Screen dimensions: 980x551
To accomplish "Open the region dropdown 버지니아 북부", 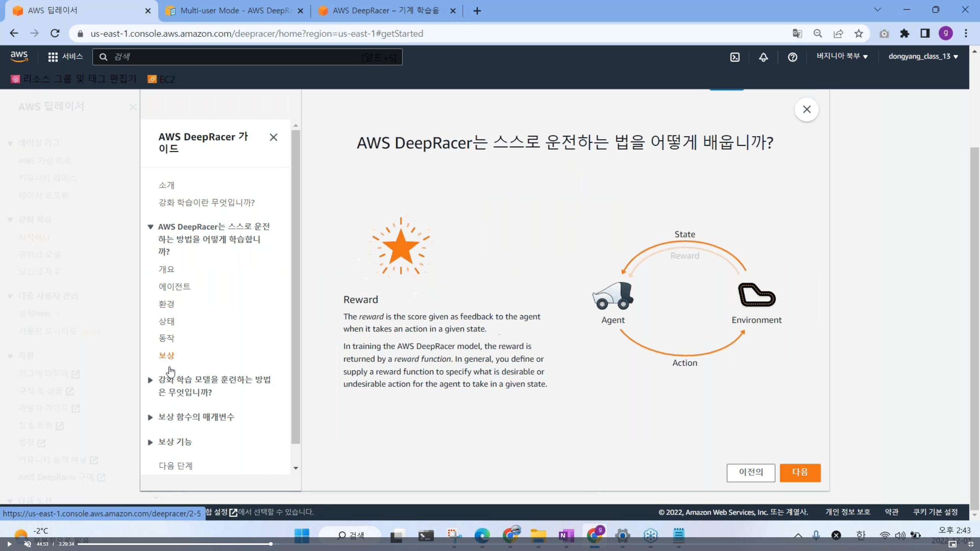I will (x=842, y=57).
